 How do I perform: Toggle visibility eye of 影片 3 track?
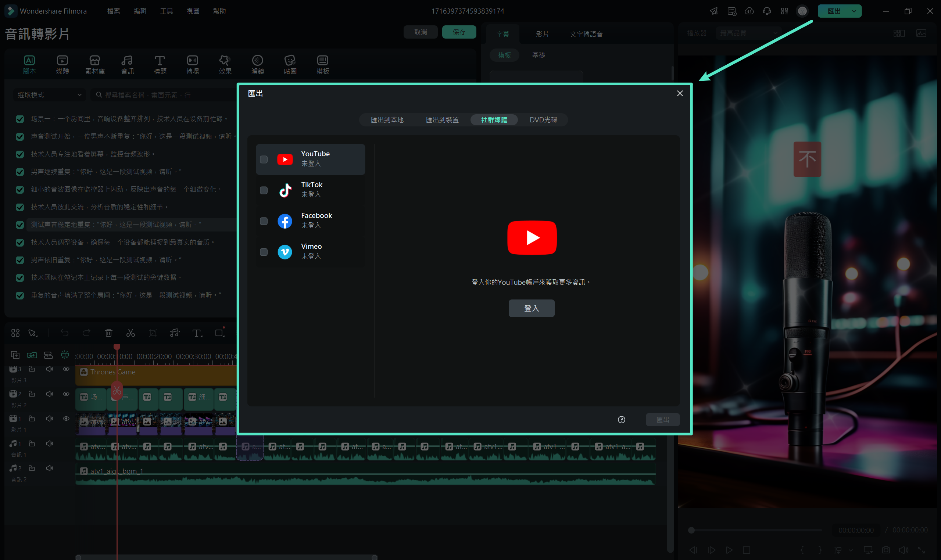tap(66, 369)
